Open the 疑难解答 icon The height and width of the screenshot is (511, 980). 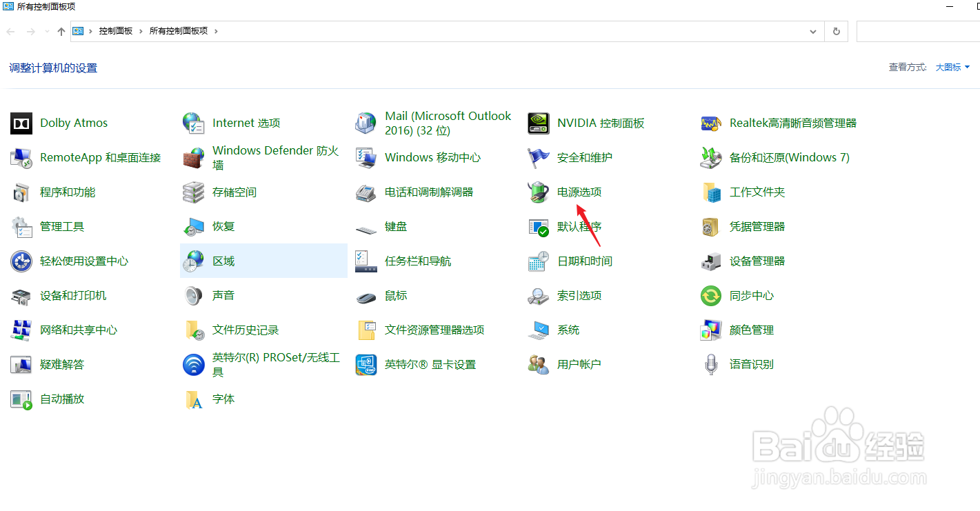[21, 365]
